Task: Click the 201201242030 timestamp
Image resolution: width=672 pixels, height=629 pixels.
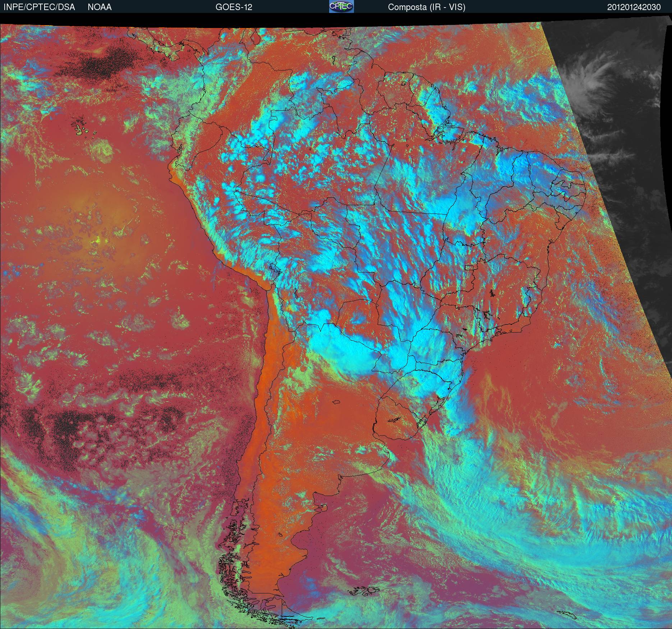Action: 634,7
